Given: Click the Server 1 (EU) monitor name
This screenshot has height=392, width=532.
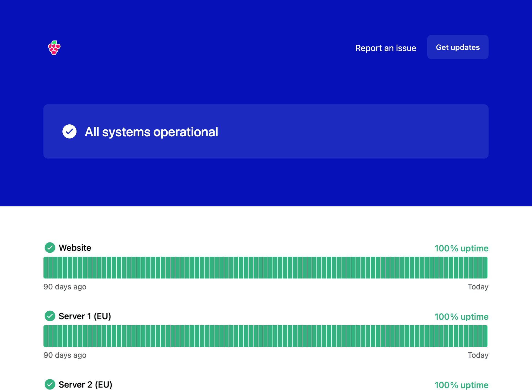Looking at the screenshot, I should [85, 316].
